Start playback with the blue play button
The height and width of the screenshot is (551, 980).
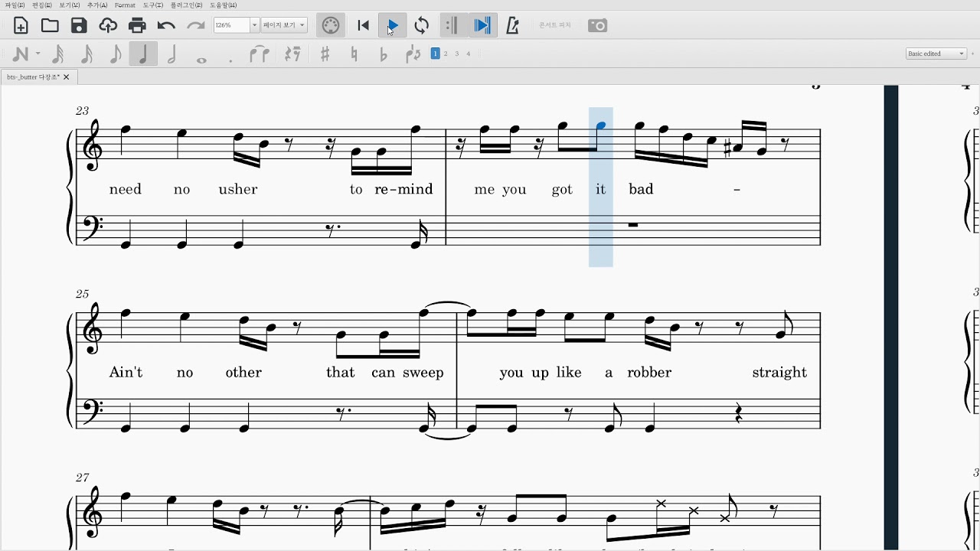(393, 25)
